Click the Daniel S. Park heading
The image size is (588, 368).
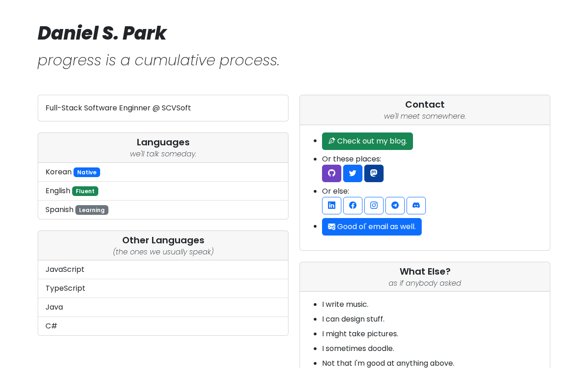(102, 33)
